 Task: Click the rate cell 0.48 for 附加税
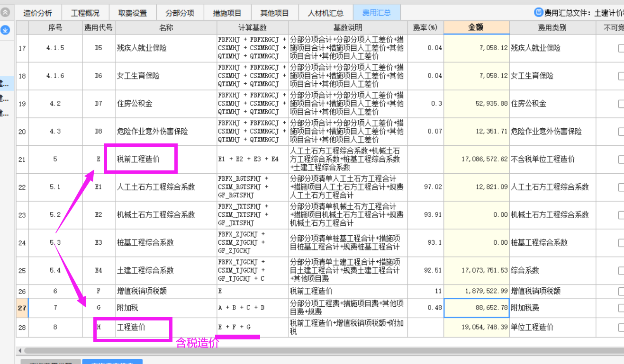coord(425,308)
